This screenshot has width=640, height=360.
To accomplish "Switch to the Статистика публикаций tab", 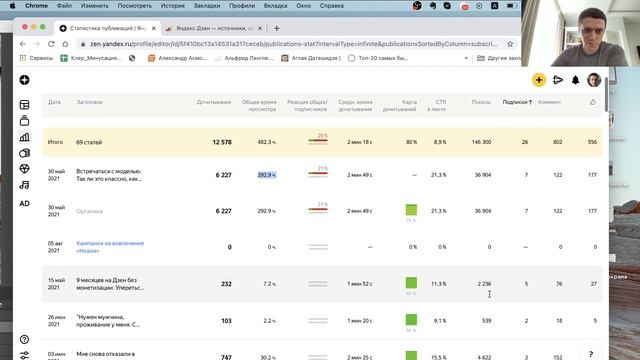I will coord(107,28).
